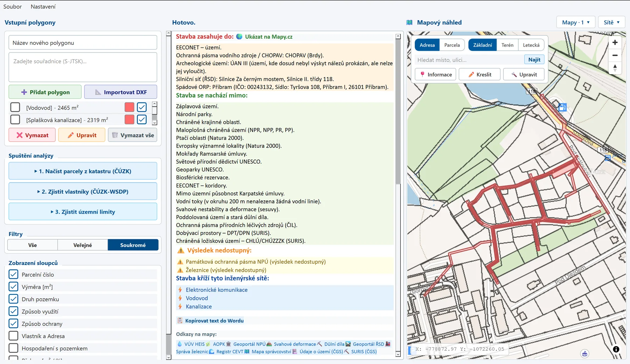Viewport: 630px width, 364px height.
Task: Click the warning icon beside Památková ochranná pásma
Action: pyautogui.click(x=180, y=262)
